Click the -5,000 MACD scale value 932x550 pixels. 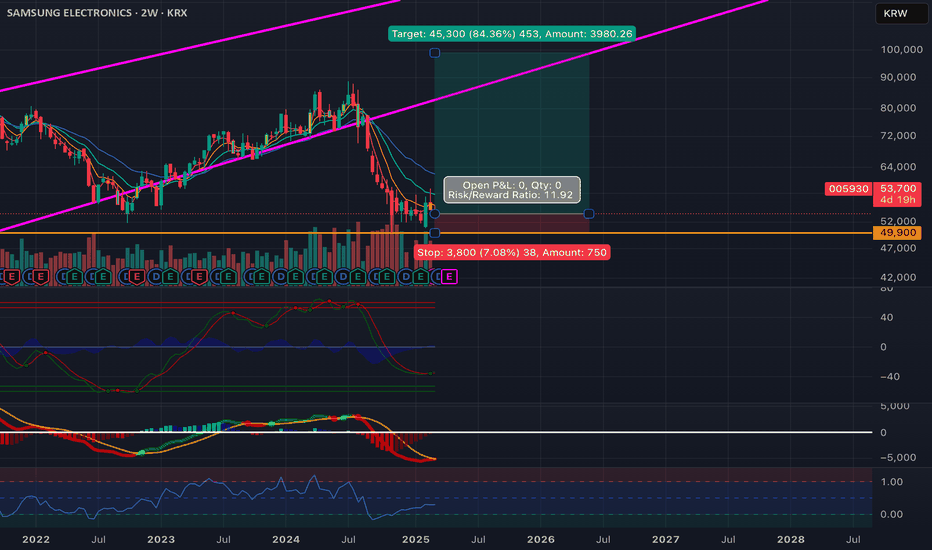point(898,458)
